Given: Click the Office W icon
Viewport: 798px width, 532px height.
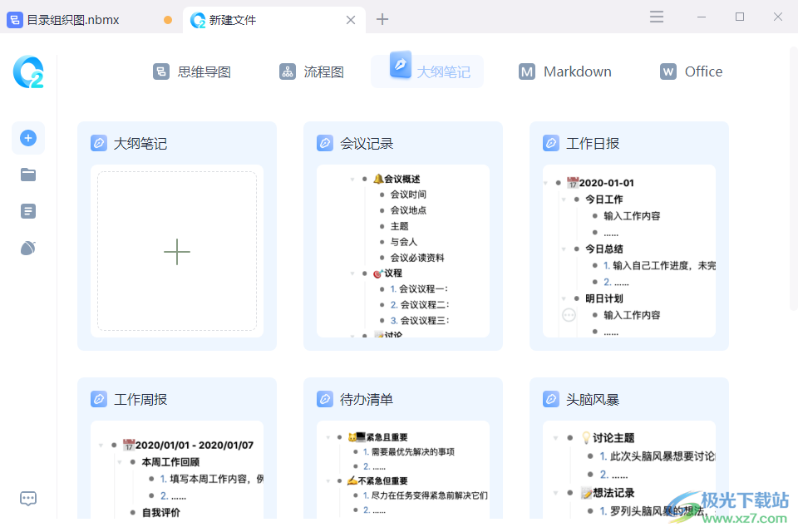Looking at the screenshot, I should click(667, 71).
